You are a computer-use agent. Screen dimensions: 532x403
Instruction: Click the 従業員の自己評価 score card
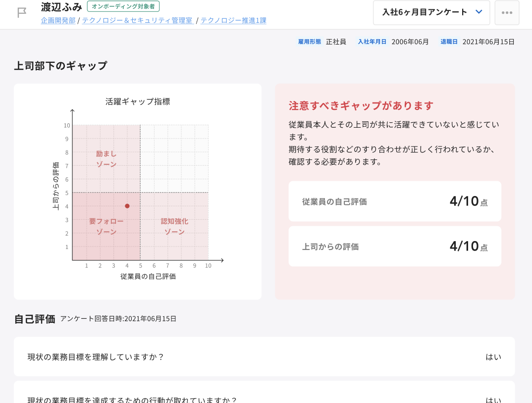click(395, 201)
